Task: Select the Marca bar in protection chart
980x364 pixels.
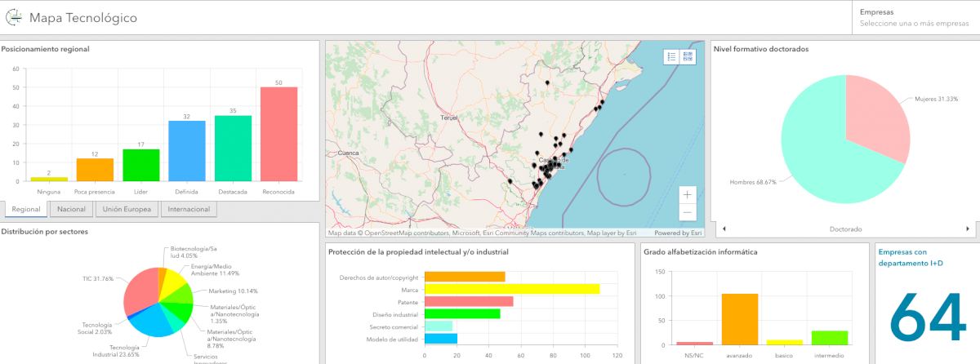Action: click(512, 289)
